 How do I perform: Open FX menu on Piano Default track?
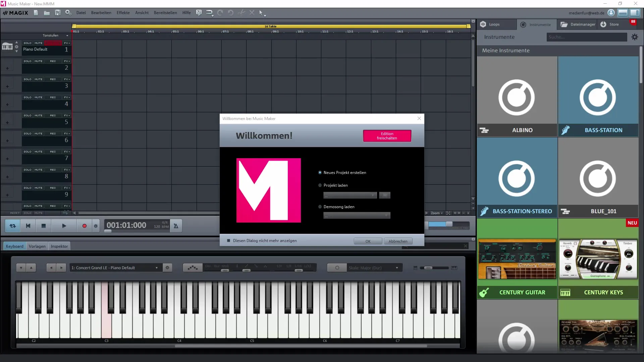tap(67, 43)
